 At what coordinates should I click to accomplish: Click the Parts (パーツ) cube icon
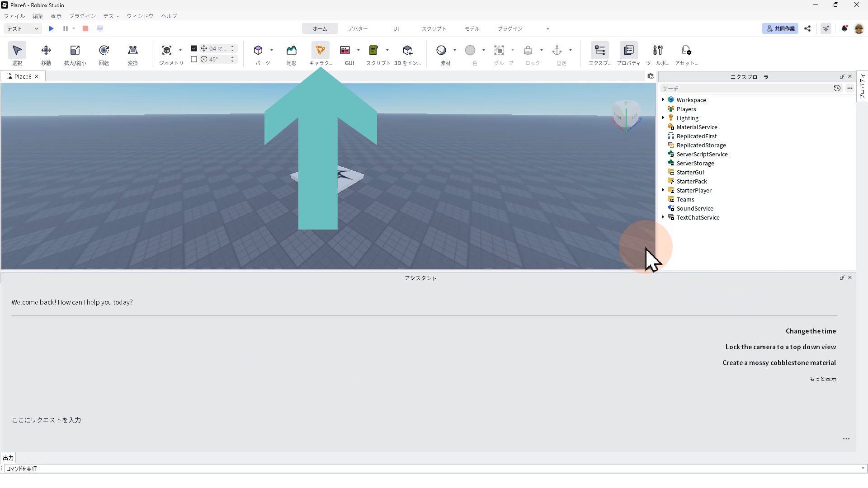pos(258,50)
